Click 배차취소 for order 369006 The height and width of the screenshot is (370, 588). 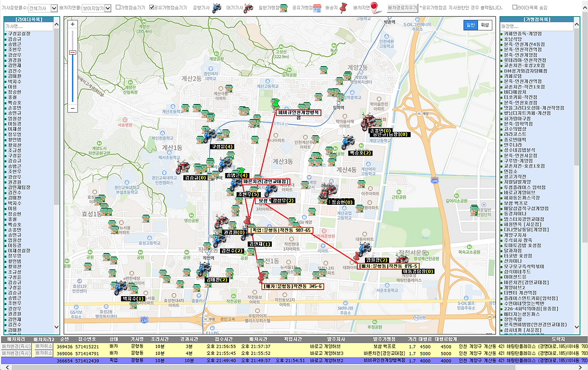pos(43,353)
